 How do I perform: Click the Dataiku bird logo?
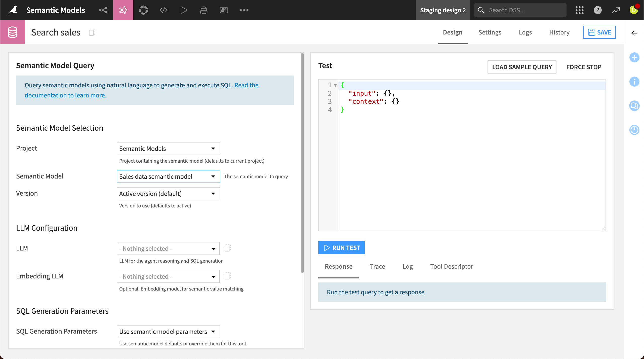click(x=12, y=10)
